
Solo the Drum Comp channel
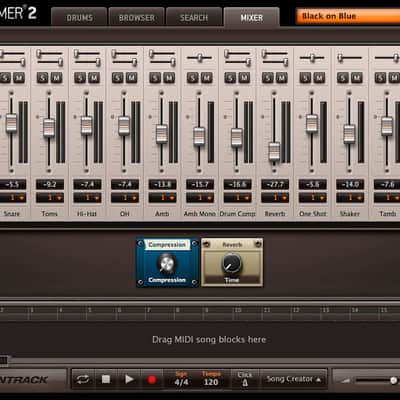230,78
